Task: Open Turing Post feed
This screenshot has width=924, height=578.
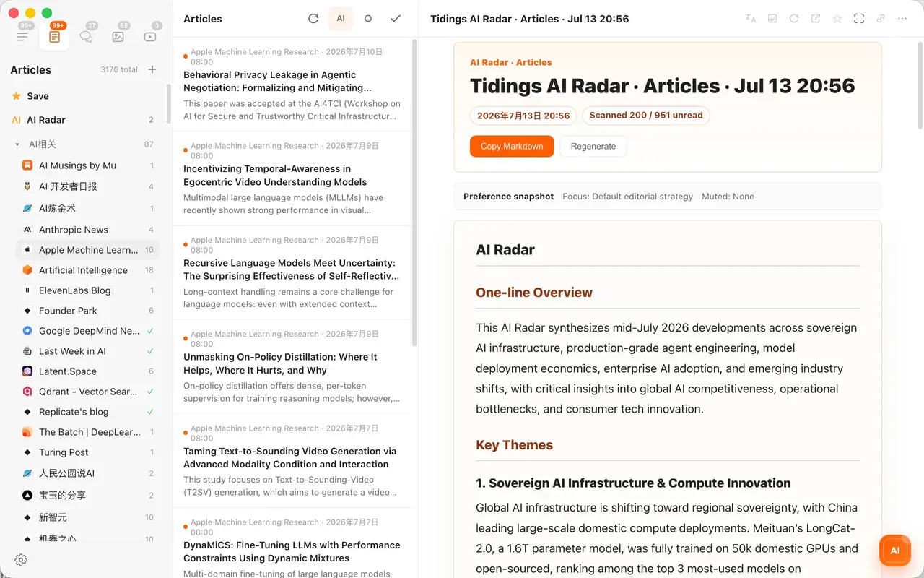Action: point(87,452)
